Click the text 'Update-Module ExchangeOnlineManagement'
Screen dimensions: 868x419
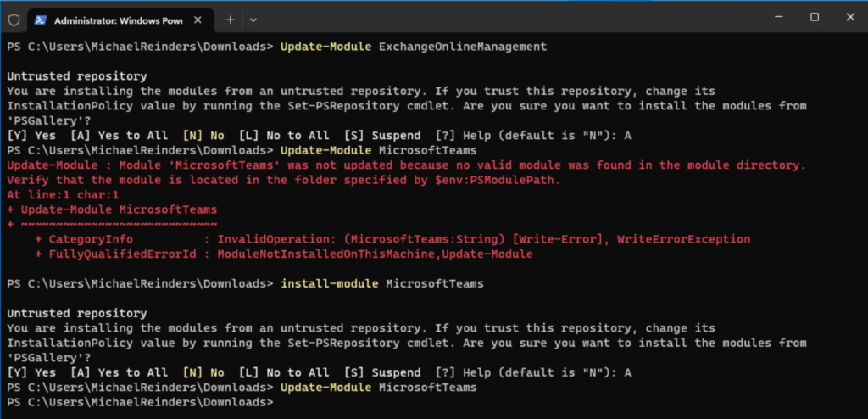click(414, 47)
